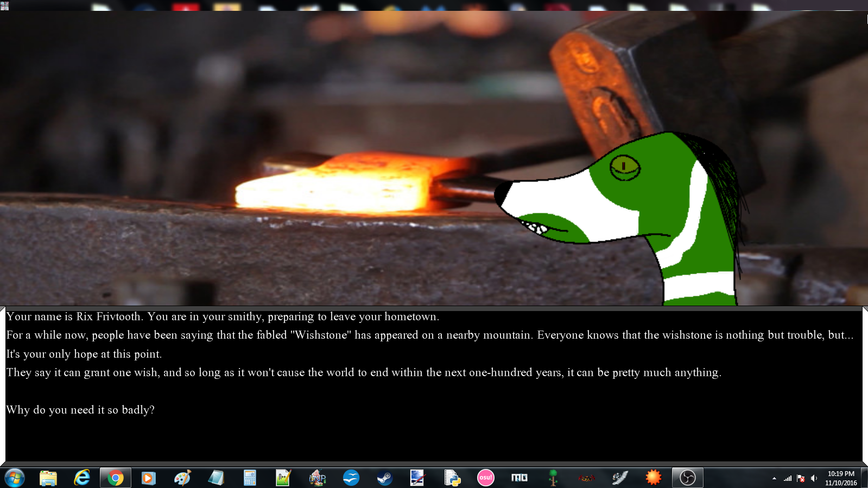868x488 pixels.
Task: Open the Calculator taskbar icon
Action: 250,478
